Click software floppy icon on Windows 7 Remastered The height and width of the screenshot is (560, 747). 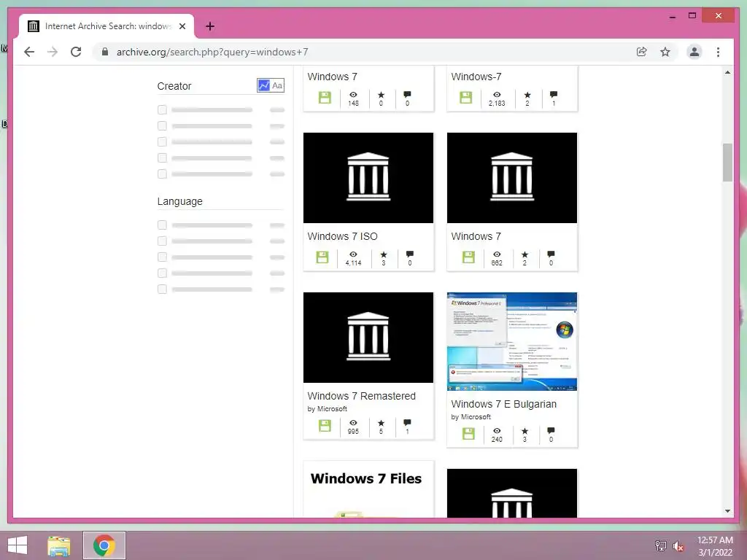pos(325,426)
